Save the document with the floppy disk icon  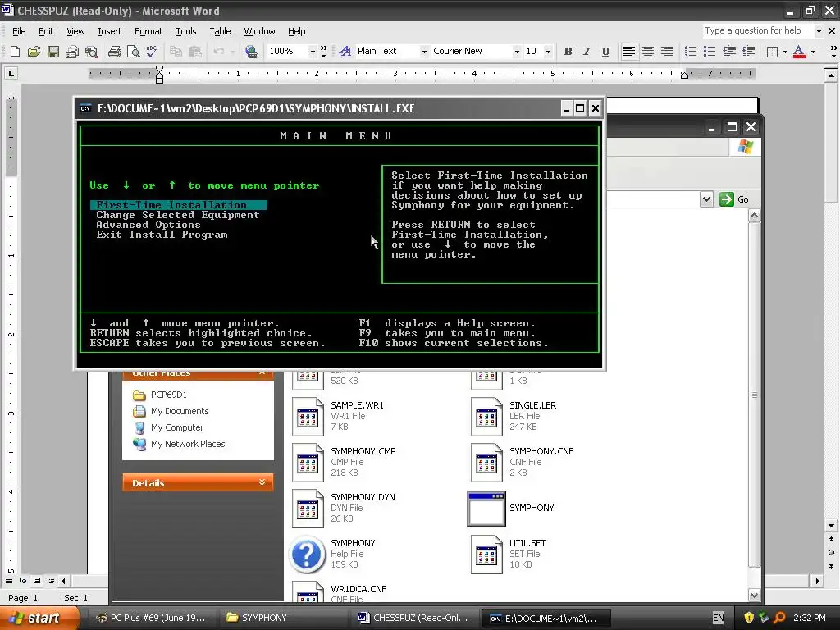[52, 52]
